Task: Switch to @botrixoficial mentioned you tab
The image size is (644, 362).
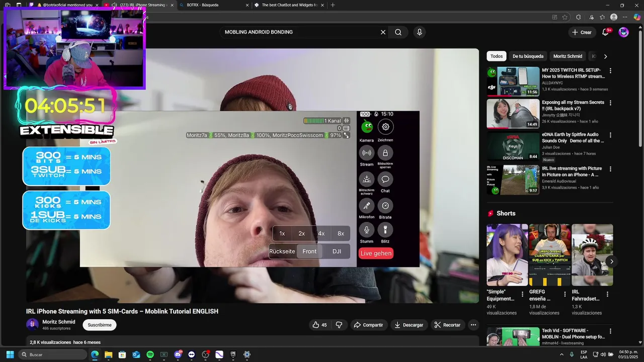Action: (x=65, y=5)
